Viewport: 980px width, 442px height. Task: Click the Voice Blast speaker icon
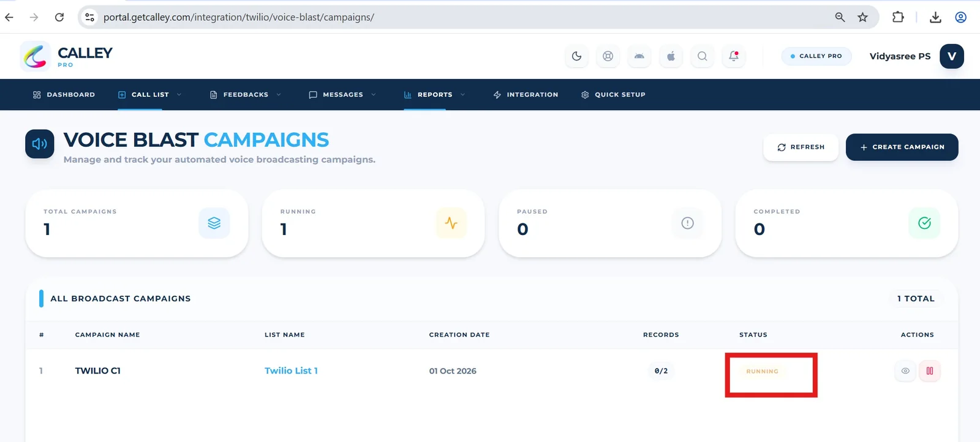click(40, 144)
